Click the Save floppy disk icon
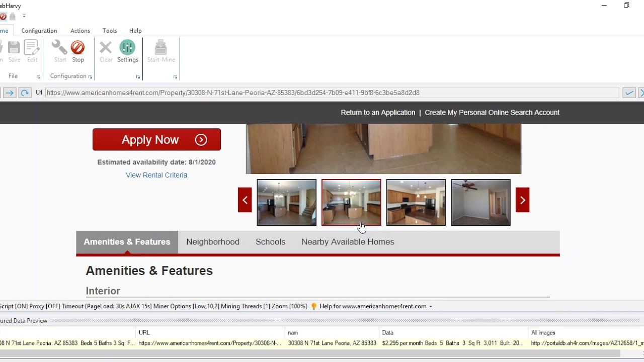This screenshot has width=644, height=362. click(14, 48)
